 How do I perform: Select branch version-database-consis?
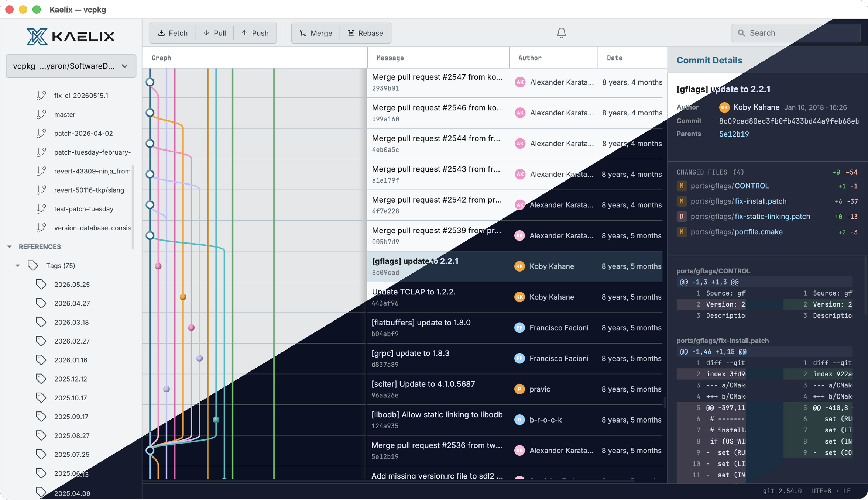click(x=92, y=228)
